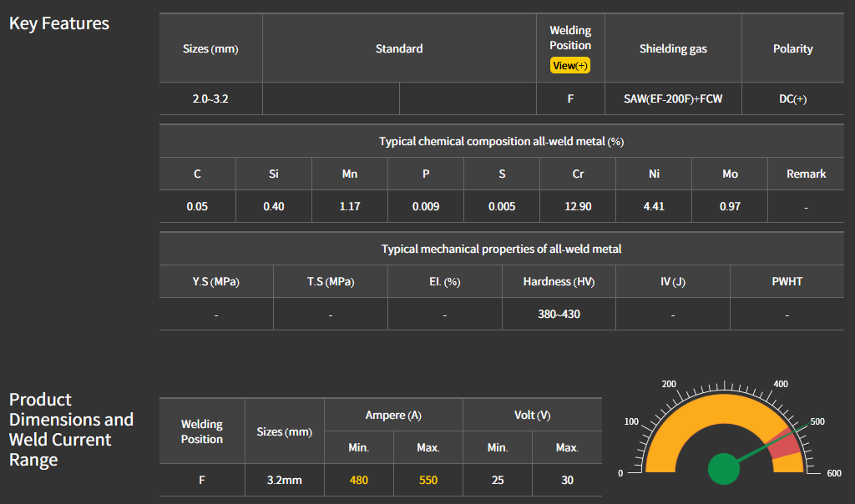
Task: Click the yellow View(+) button
Action: (x=570, y=65)
